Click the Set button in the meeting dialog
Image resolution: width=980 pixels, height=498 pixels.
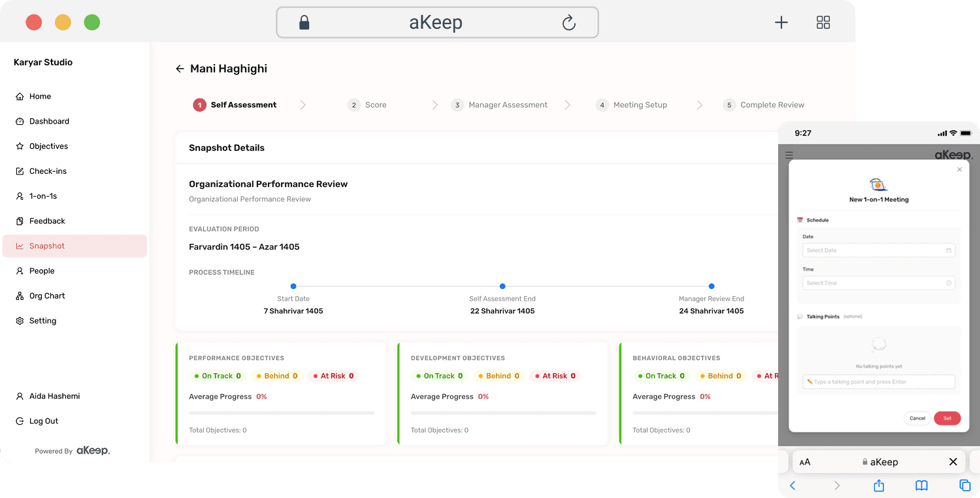click(x=947, y=418)
